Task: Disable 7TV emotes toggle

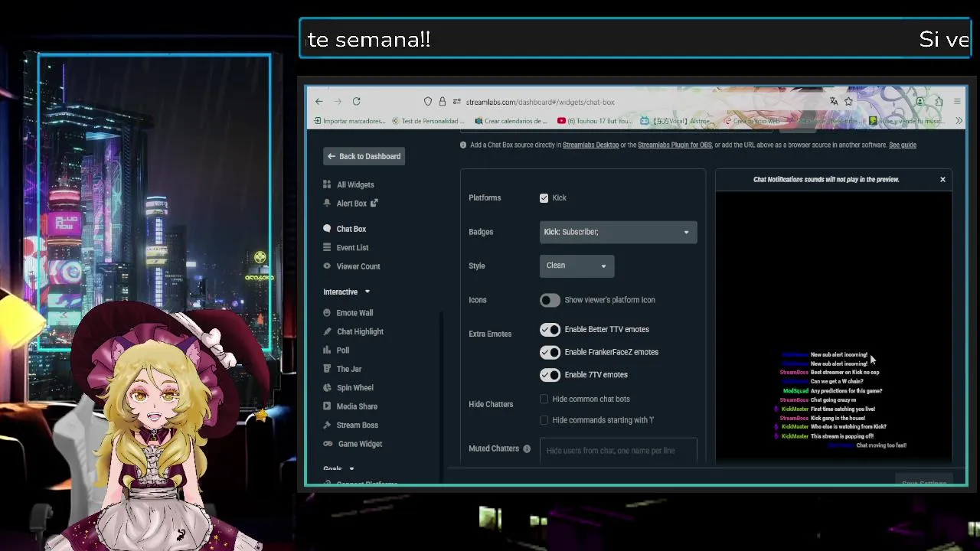Action: pos(550,375)
